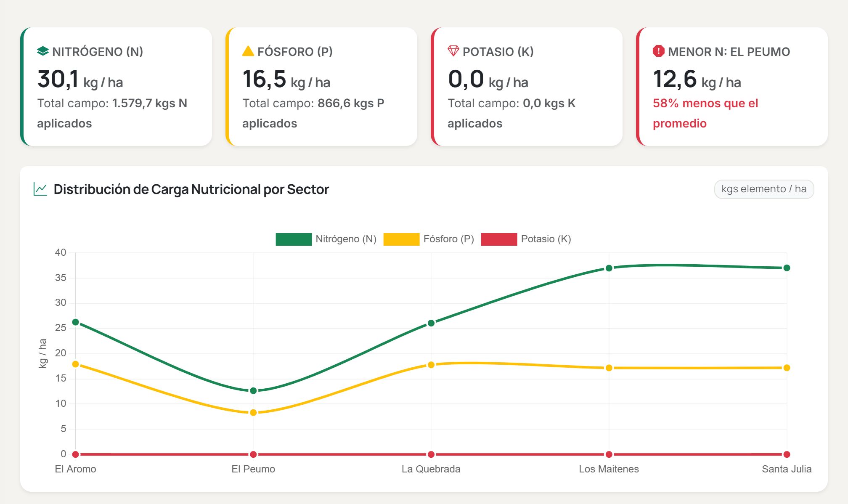The height and width of the screenshot is (504, 848).
Task: Click the red alert icon for El Peumo
Action: pyautogui.click(x=659, y=51)
